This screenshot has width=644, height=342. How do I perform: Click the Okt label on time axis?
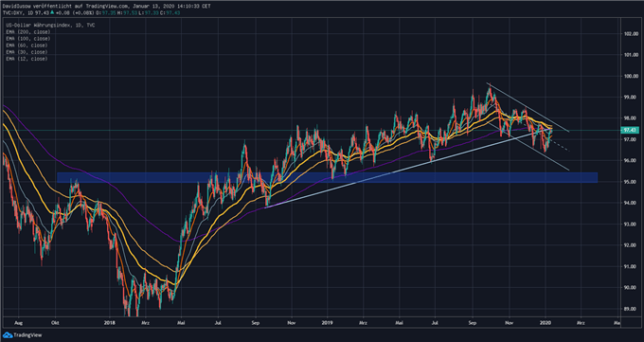point(55,323)
